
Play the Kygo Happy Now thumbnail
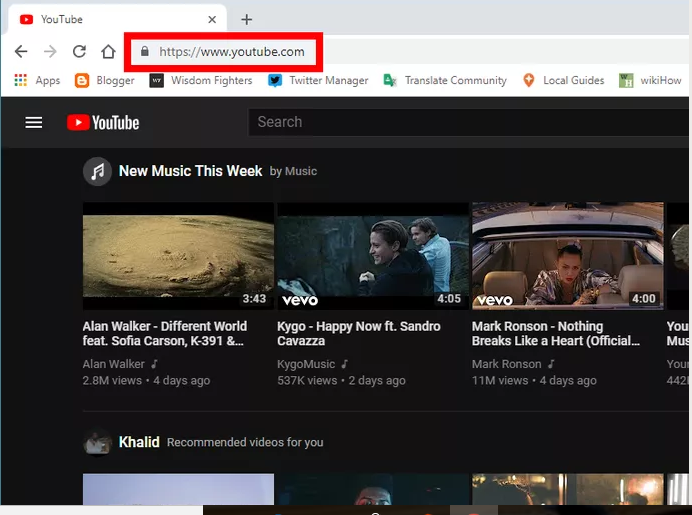point(373,256)
